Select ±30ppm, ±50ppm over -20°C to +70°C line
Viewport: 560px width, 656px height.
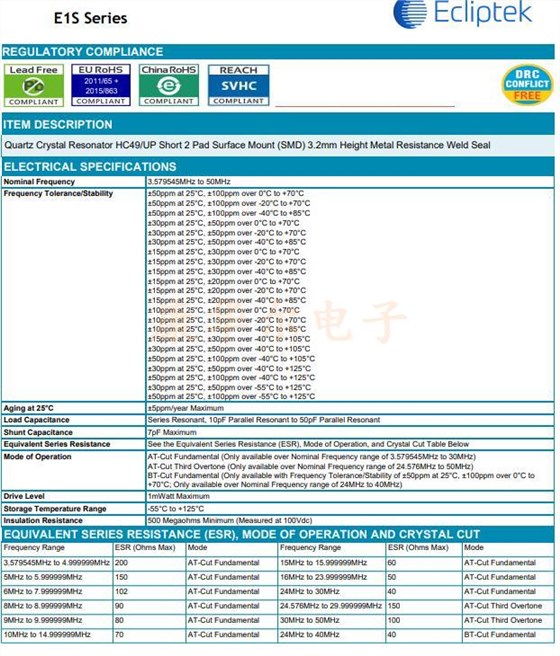coord(226,233)
